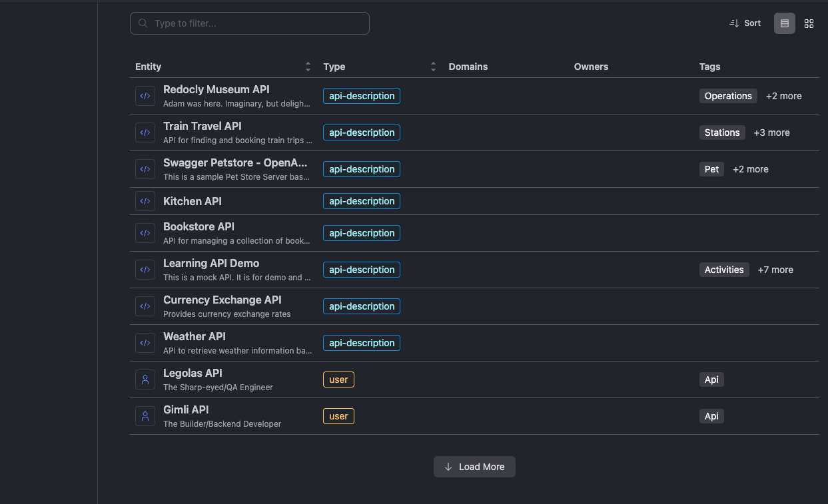The width and height of the screenshot is (828, 504).
Task: Open the Learning API Demo entity
Action: pos(211,263)
